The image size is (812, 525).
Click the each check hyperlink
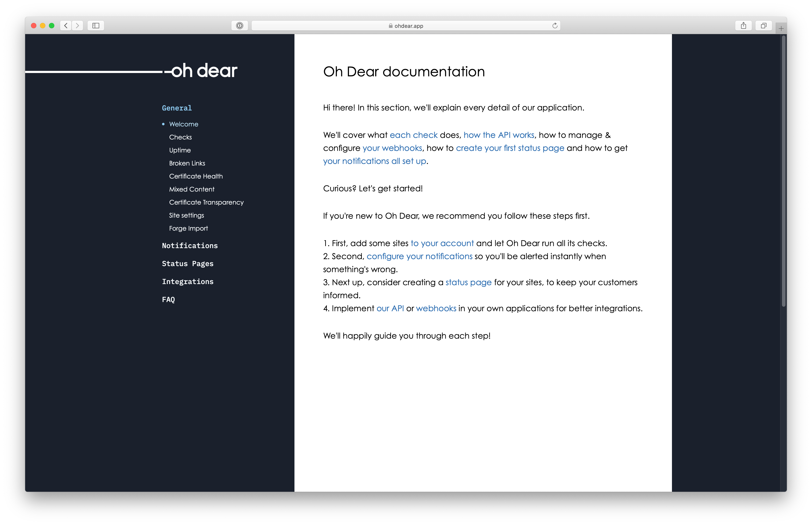coord(413,134)
